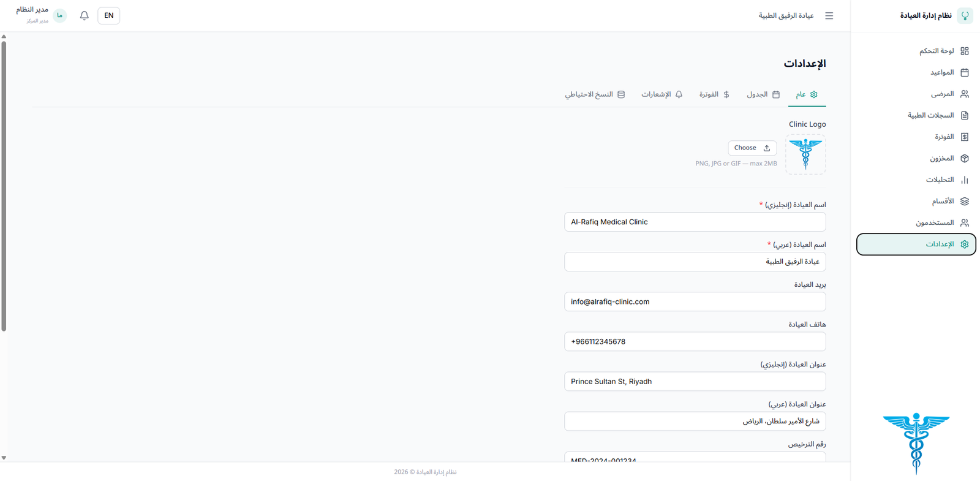Open inventory المخزون box icon
Screen dimensions: 980x481
[964, 158]
